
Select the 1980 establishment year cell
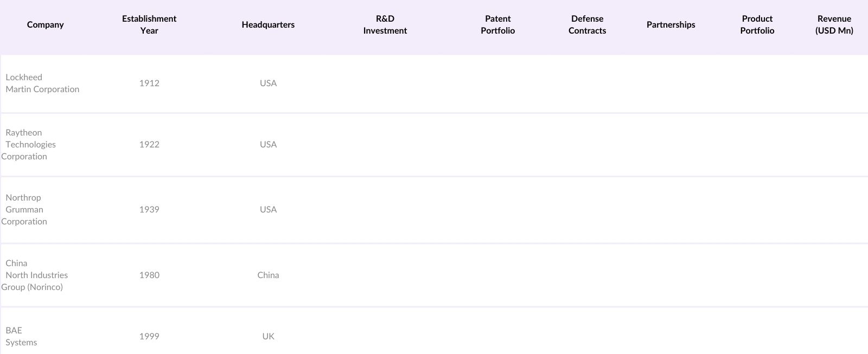pyautogui.click(x=149, y=275)
